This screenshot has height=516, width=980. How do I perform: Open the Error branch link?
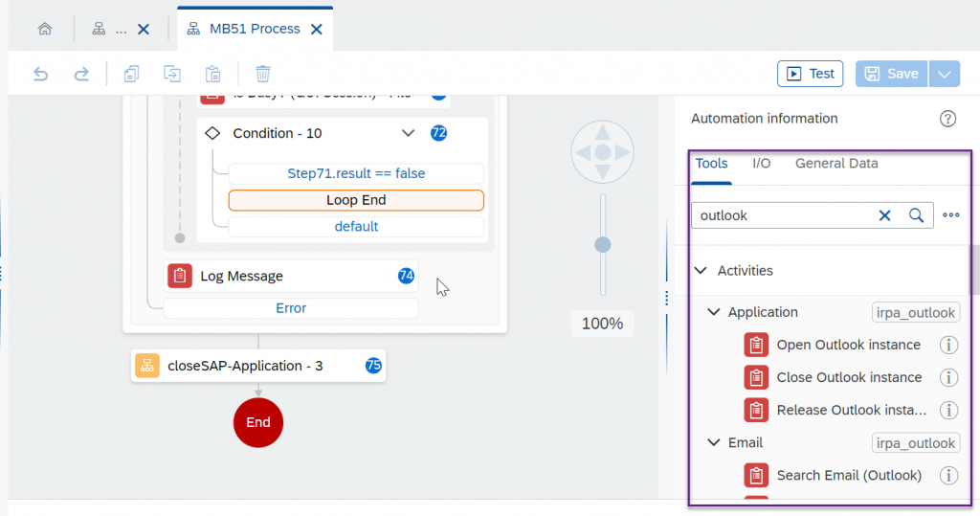pos(291,308)
